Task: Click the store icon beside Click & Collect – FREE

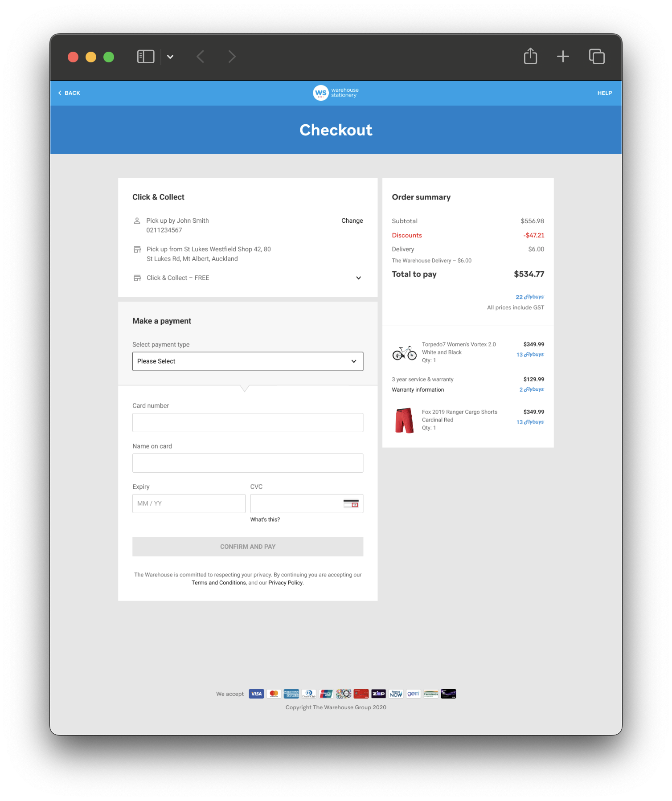Action: coord(137,278)
